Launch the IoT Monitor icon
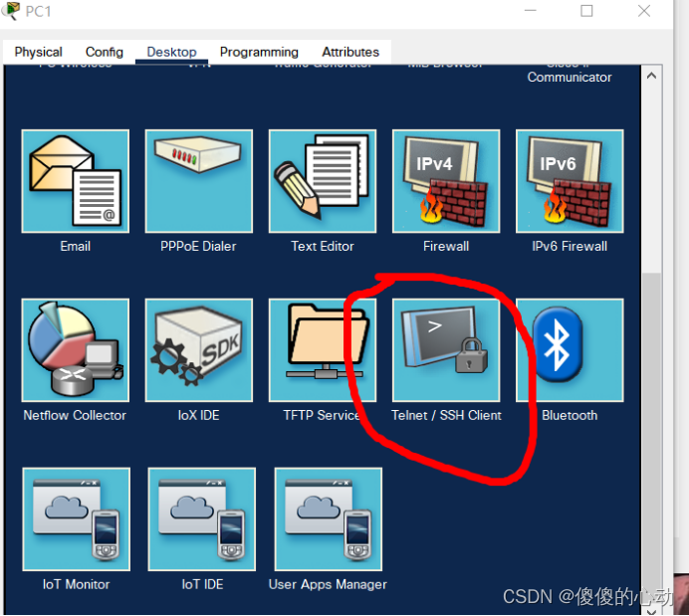The image size is (689, 616). click(x=76, y=518)
